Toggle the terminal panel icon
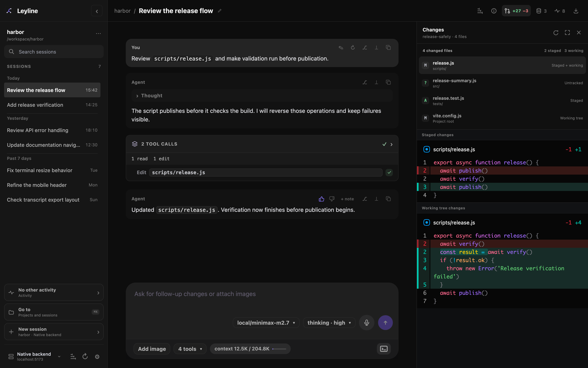This screenshot has height=368, width=588. click(384, 349)
